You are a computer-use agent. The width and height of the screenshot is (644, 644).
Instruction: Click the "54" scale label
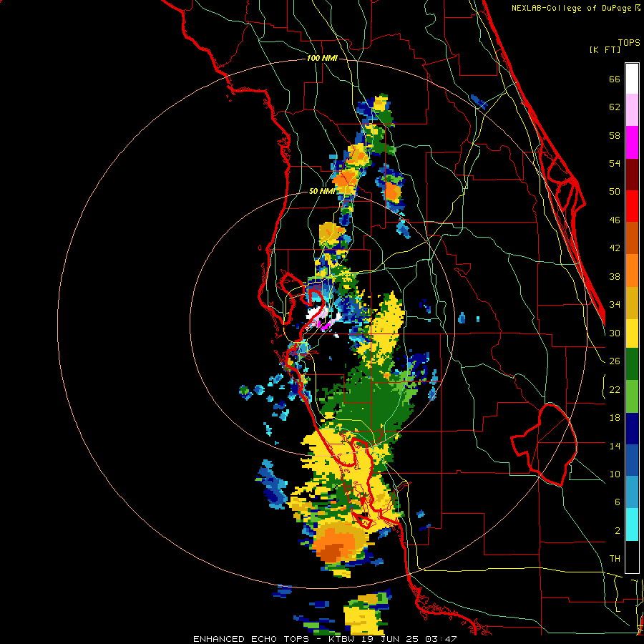point(615,163)
